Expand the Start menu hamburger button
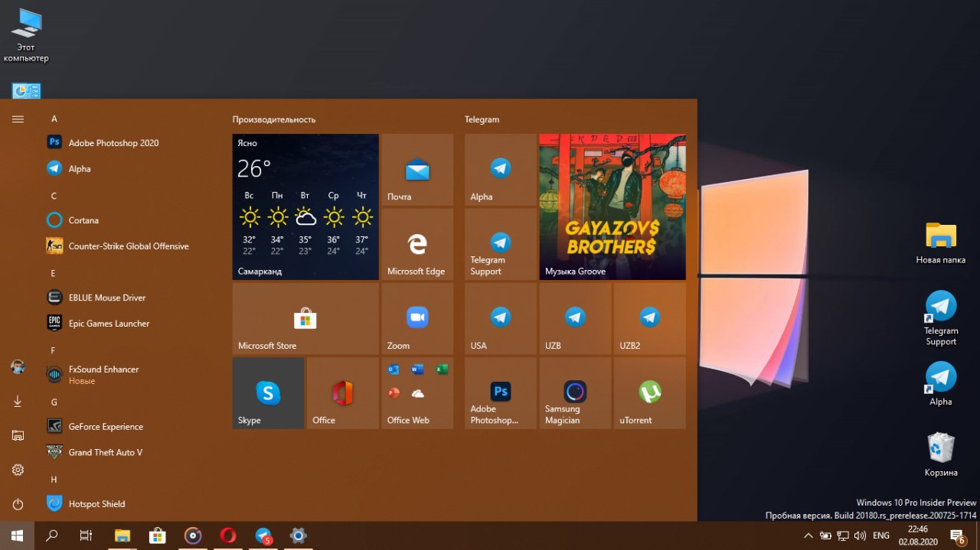 coord(18,119)
